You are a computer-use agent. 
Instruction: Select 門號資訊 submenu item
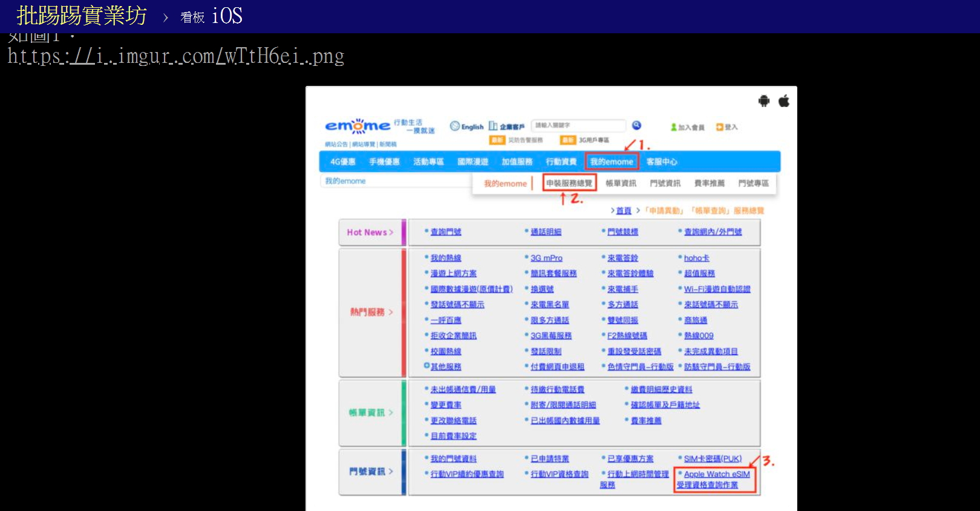(x=665, y=183)
